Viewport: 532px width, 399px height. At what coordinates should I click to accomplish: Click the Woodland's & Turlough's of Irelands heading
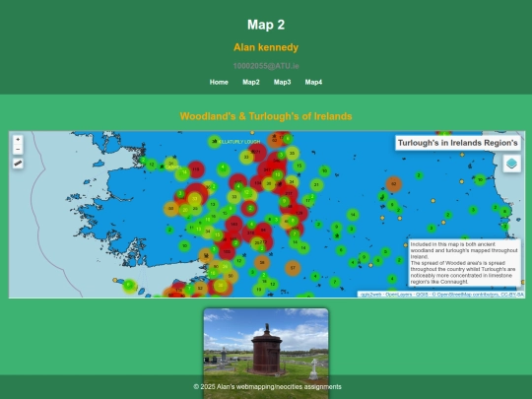pos(266,116)
